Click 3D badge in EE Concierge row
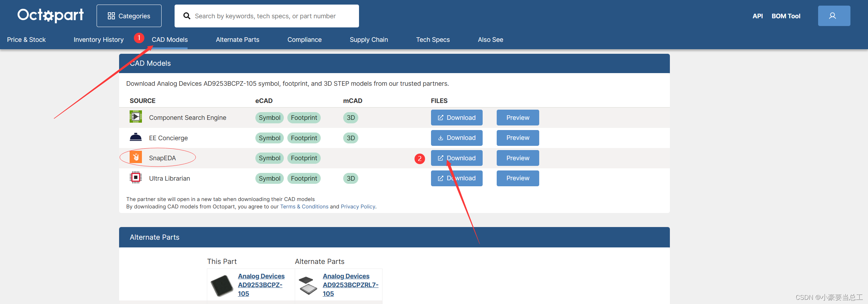Screen dimensions: 868x304 click(351, 138)
